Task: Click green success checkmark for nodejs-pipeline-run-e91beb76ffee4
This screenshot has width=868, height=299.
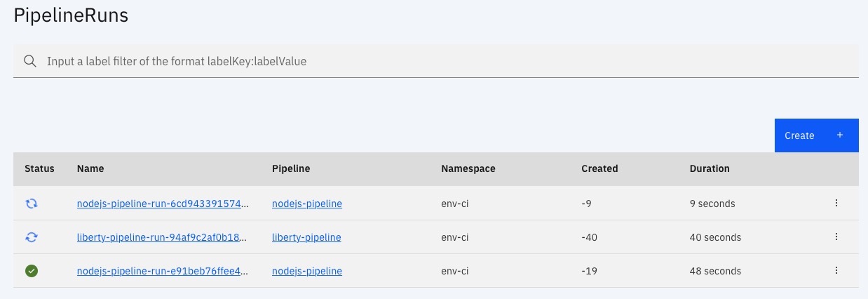Action: (x=32, y=271)
